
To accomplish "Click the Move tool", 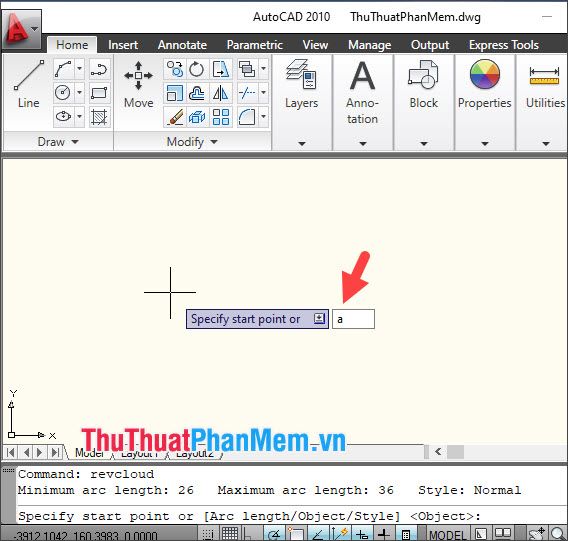I will (138, 84).
